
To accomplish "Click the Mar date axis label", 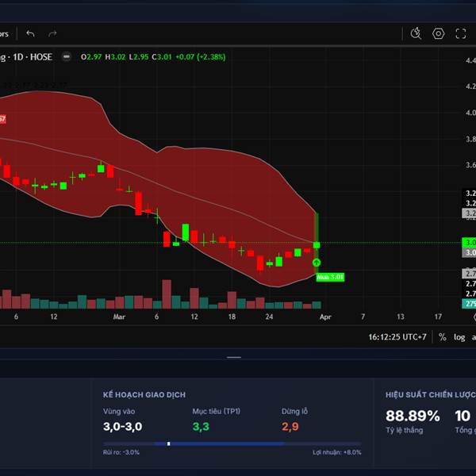I will pos(119,317).
